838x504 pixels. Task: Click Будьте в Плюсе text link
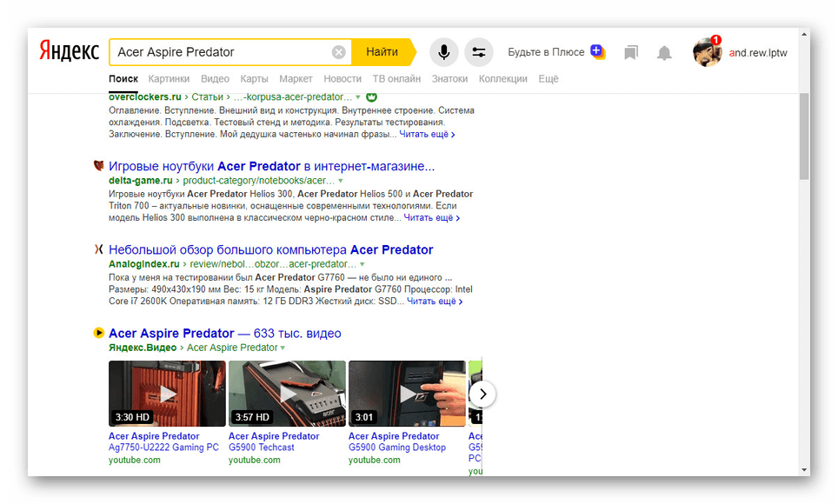point(546,52)
